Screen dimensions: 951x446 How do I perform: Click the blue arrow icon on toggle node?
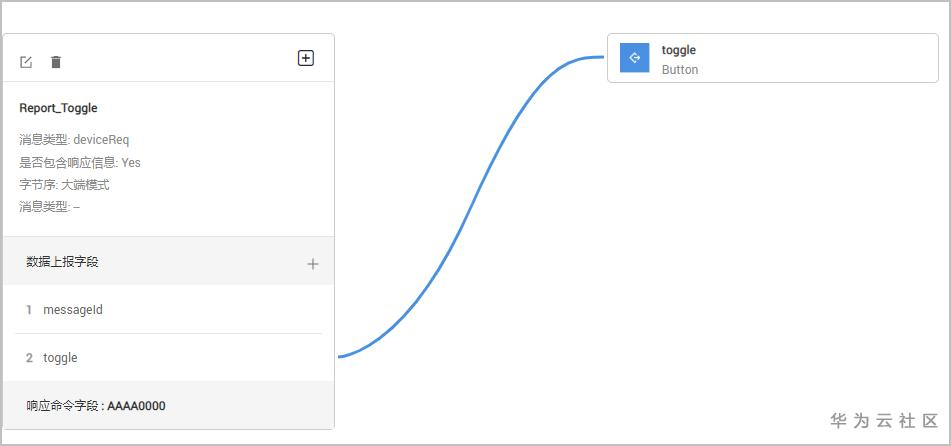[634, 58]
